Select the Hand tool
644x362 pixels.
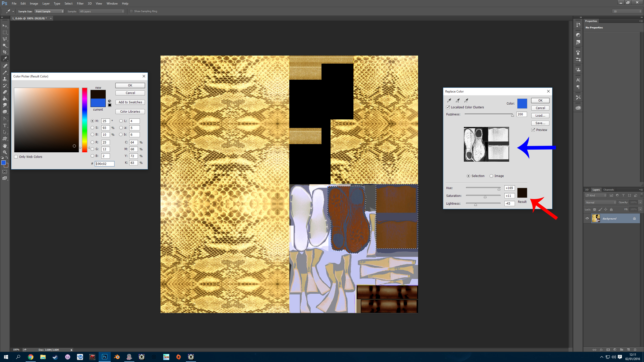[5, 146]
